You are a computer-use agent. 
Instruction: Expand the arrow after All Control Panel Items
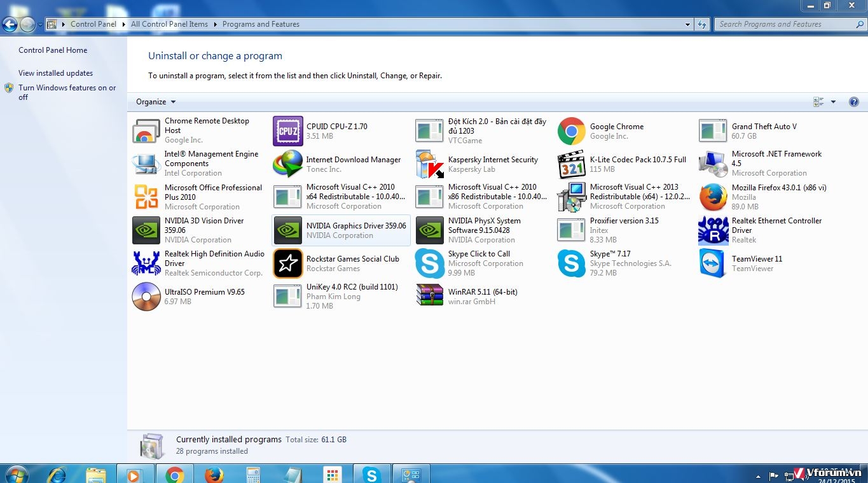pyautogui.click(x=215, y=24)
